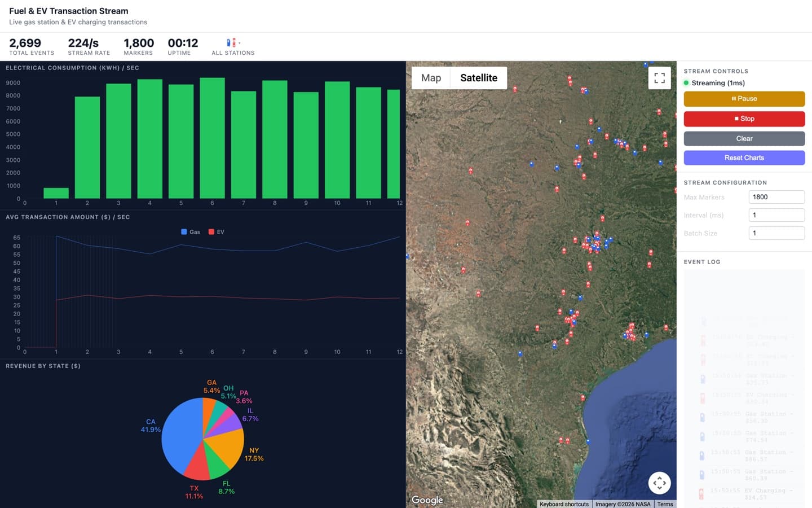Viewport: 812px width, 508px height.
Task: Click the gas pump icon beside $60.39 log entry
Action: pos(703,475)
